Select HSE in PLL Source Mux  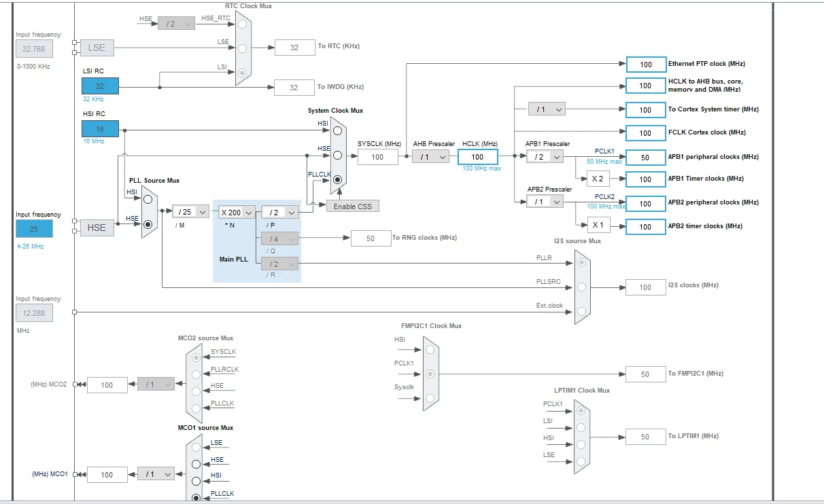148,224
